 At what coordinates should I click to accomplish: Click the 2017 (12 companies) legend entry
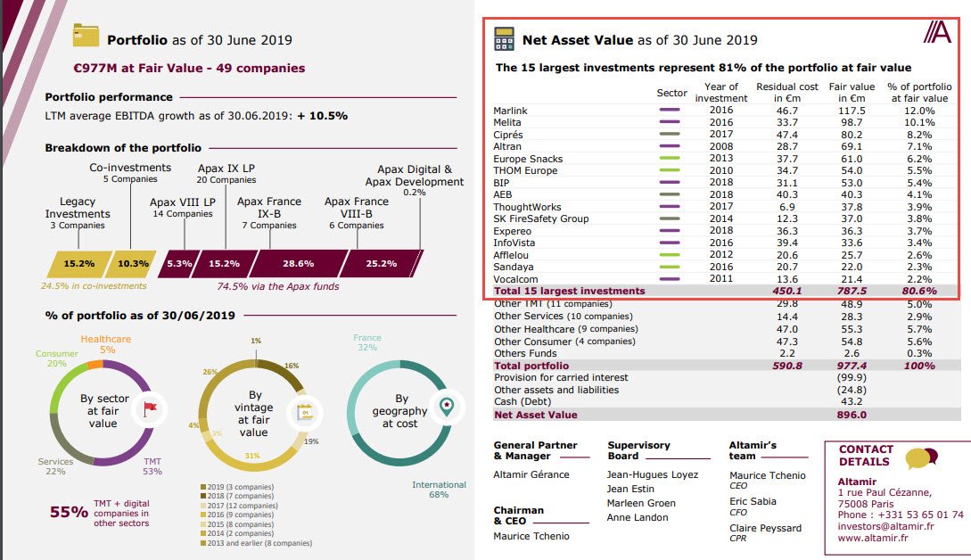(239, 506)
